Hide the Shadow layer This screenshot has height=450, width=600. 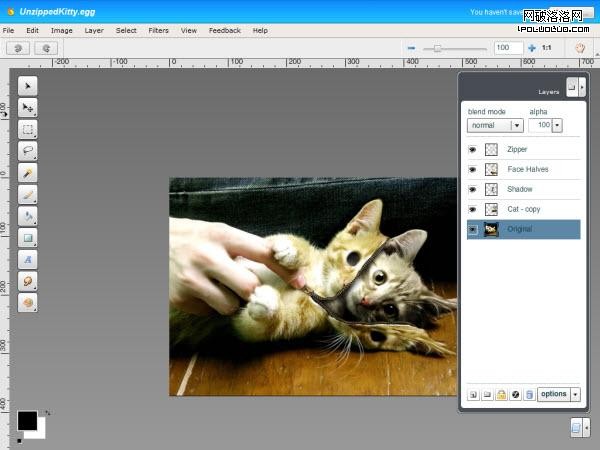pos(471,189)
